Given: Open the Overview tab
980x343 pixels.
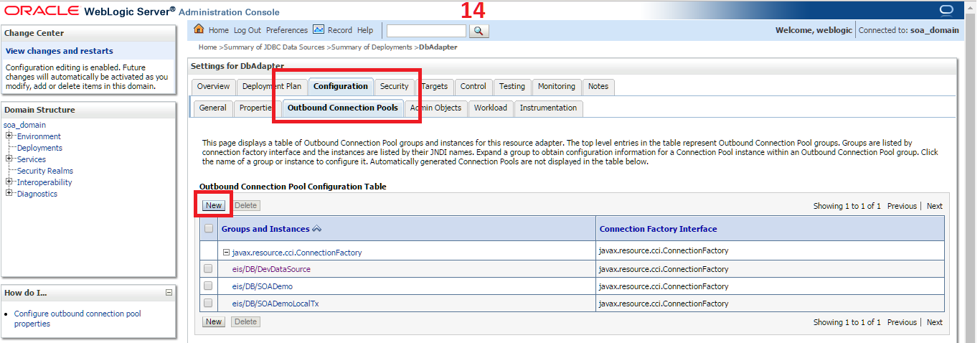Looking at the screenshot, I should 213,86.
